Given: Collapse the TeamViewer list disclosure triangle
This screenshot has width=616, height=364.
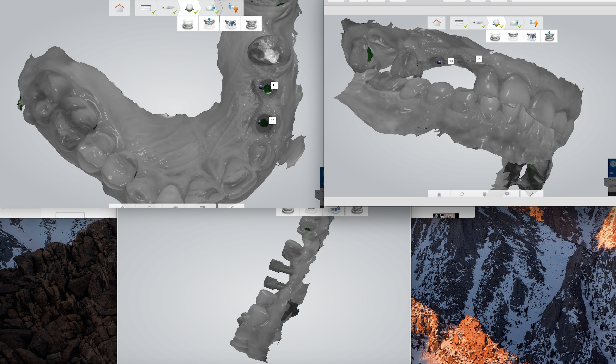Looking at the screenshot, I should pyautogui.click(x=610, y=180).
